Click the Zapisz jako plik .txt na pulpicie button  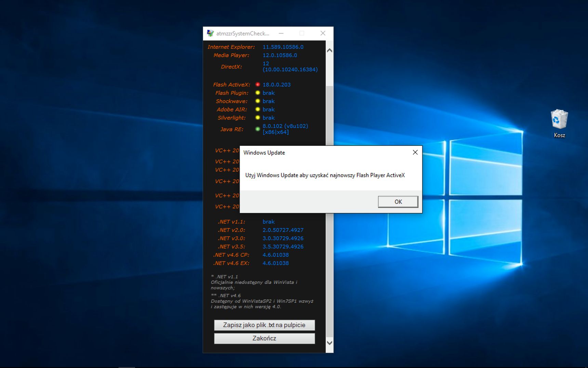[x=264, y=325]
